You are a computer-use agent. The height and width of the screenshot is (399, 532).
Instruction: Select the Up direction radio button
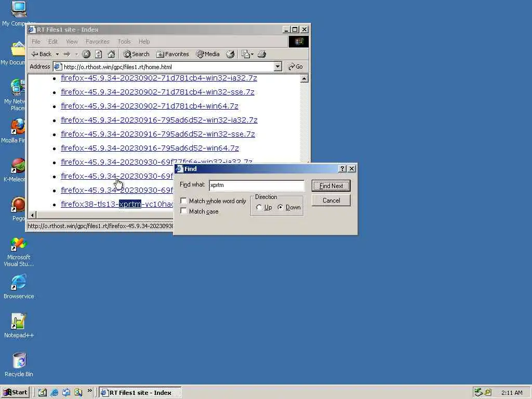pos(259,207)
